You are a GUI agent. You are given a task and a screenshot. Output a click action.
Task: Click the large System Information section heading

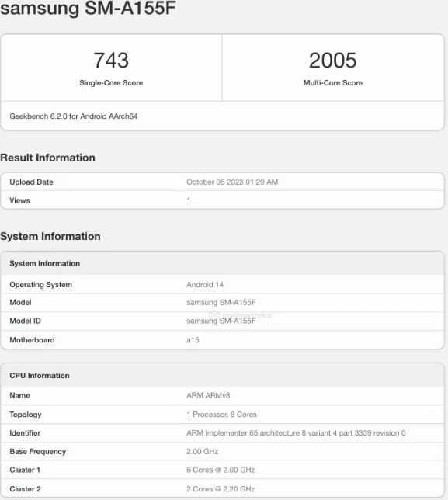(50, 236)
